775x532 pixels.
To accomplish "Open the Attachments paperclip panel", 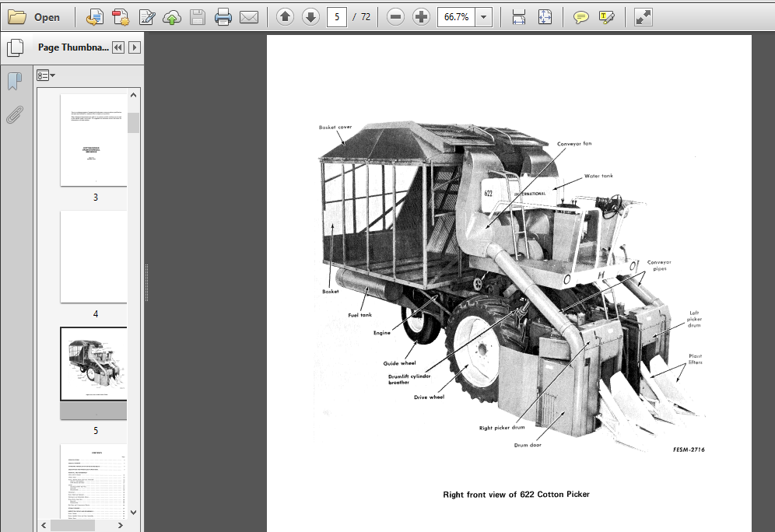I will tap(15, 114).
